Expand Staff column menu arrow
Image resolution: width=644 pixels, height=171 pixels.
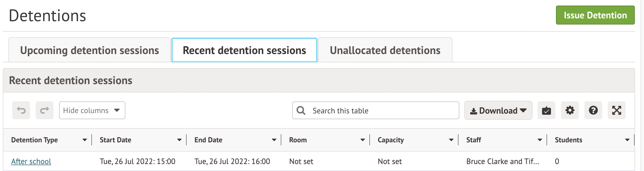540,140
